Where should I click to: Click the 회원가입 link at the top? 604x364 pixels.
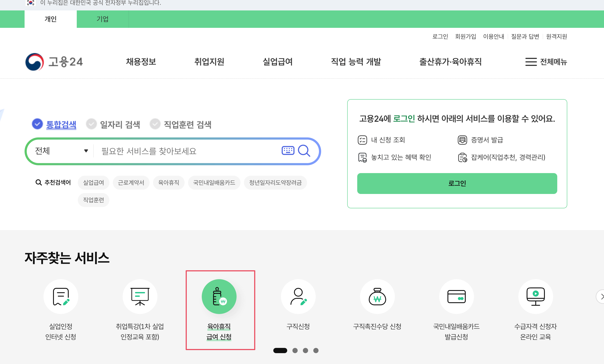pyautogui.click(x=465, y=37)
